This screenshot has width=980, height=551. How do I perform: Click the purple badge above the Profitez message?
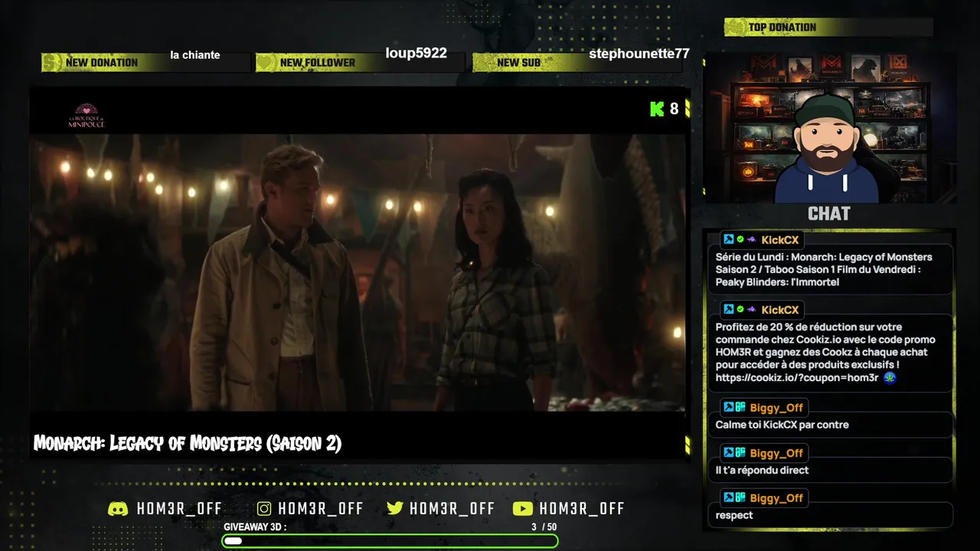point(752,310)
